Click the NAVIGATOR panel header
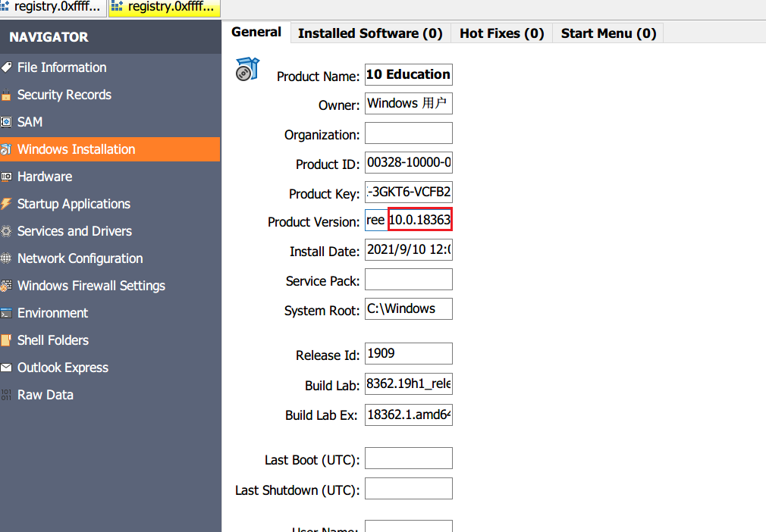The height and width of the screenshot is (532, 766). pos(111,37)
